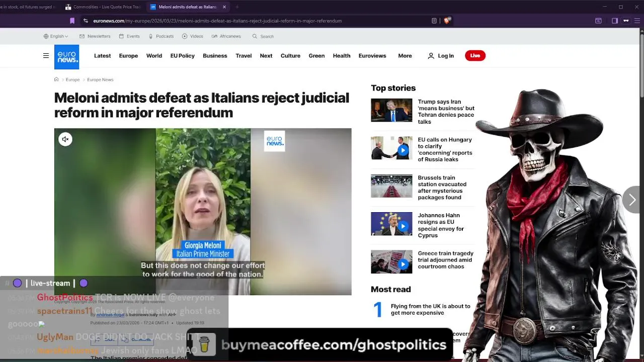The image size is (644, 362).
Task: Open the Health navigation item
Action: 342,56
